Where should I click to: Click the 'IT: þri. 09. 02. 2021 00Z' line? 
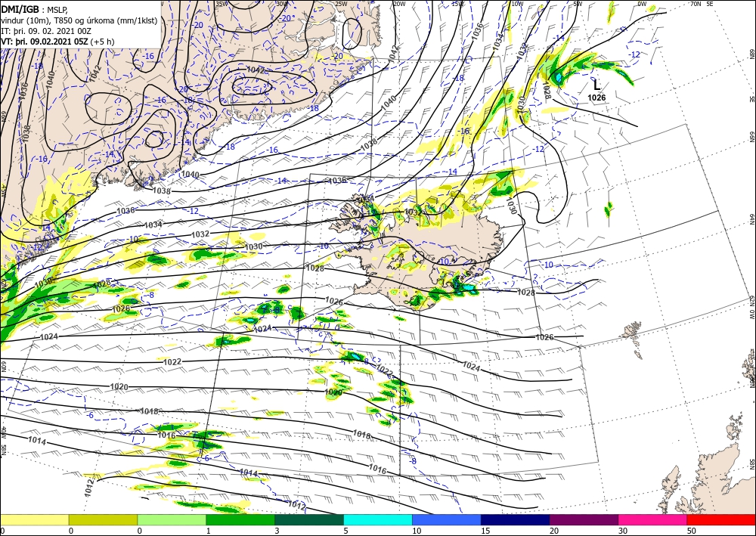46,31
